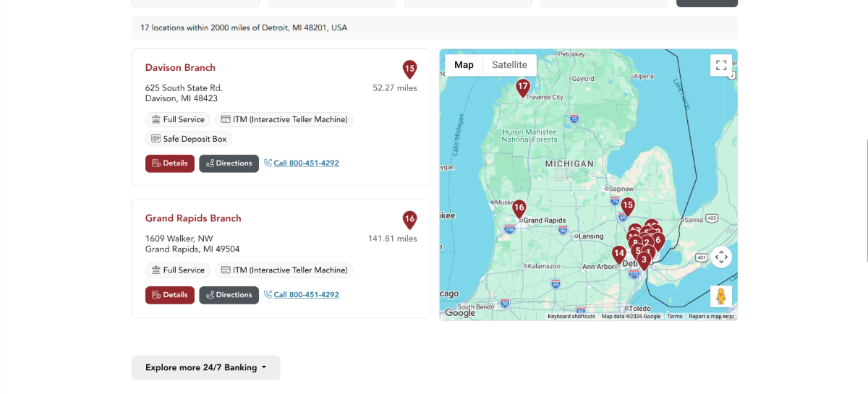The width and height of the screenshot is (868, 394).
Task: Open the Grand Rapids Branch title link
Action: [x=193, y=218]
